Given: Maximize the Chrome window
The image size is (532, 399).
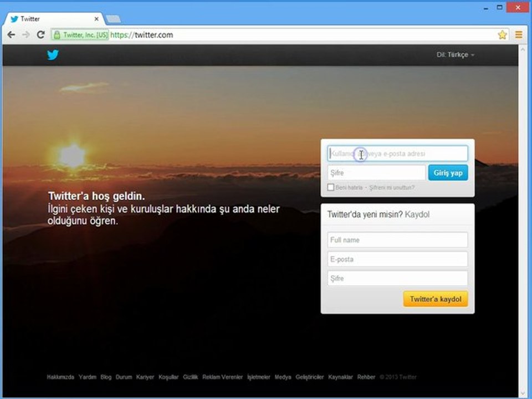Looking at the screenshot, I should coord(499,7).
